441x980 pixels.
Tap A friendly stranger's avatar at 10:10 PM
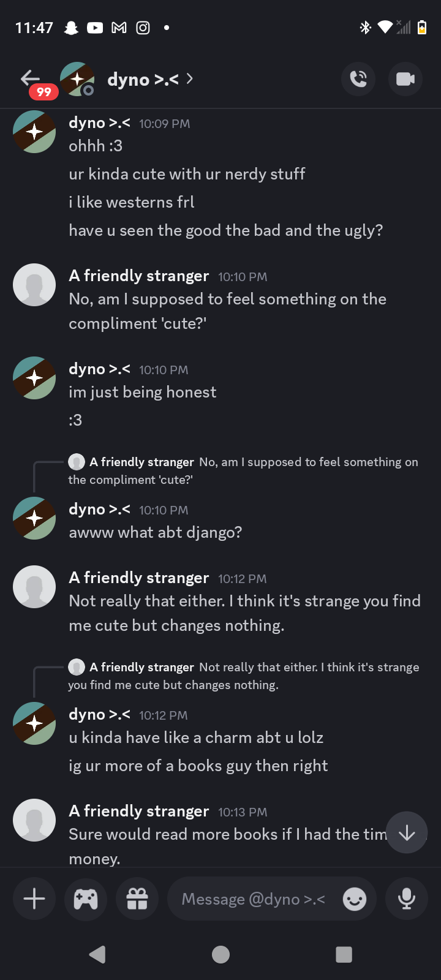34,285
